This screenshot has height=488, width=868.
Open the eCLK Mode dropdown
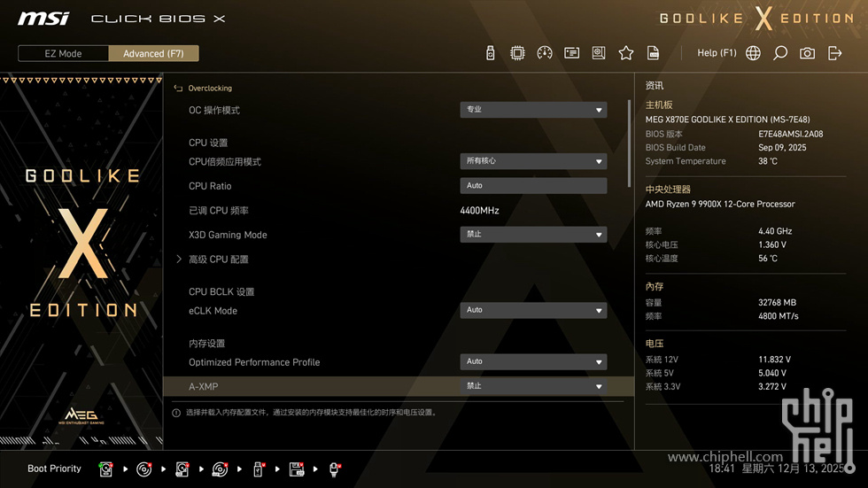tap(533, 311)
